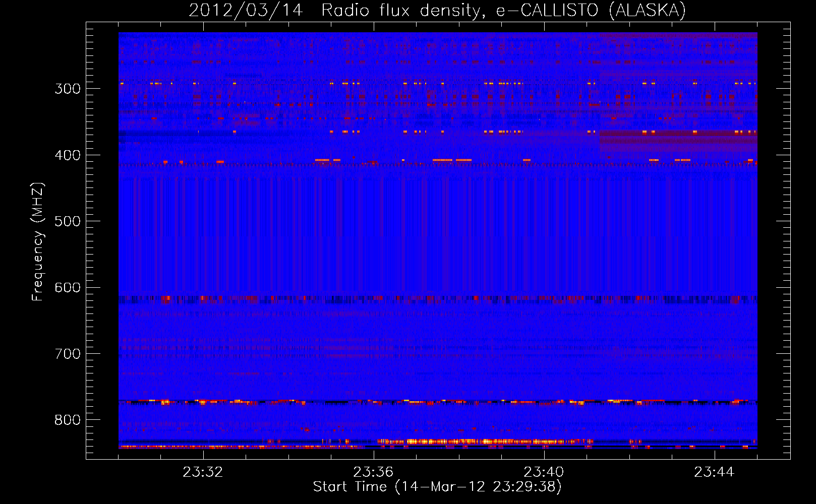
Task: Select the 800 frequency tick label
Action: pyautogui.click(x=68, y=420)
